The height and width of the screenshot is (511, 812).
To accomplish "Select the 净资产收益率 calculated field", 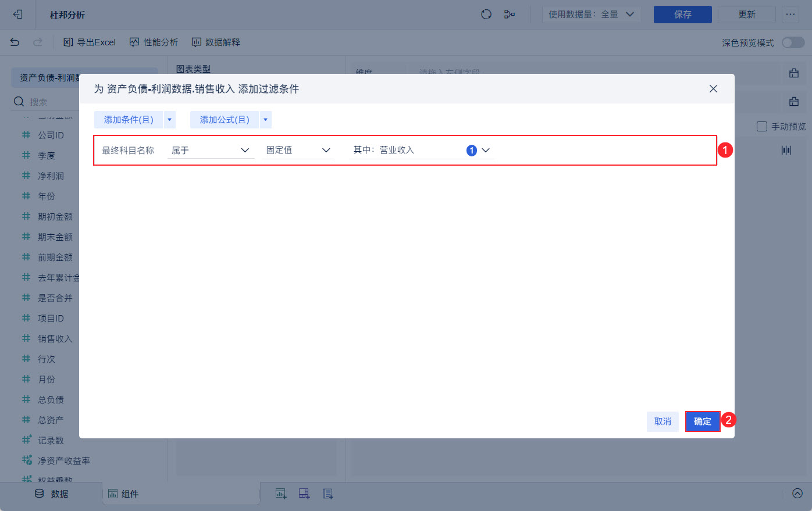I will pyautogui.click(x=64, y=460).
